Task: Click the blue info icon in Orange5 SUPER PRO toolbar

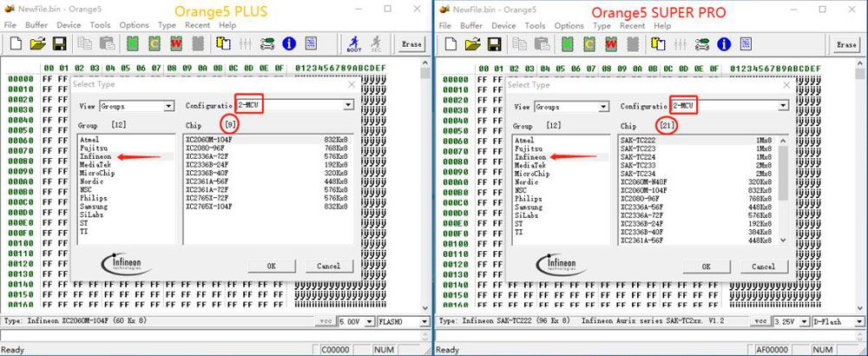Action: 722,43
